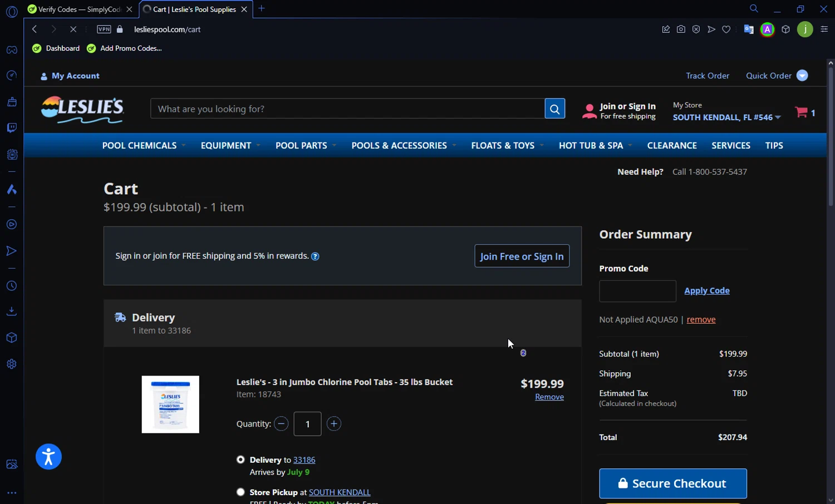This screenshot has width=835, height=504.
Task: Expand the Quick Order dropdown arrow
Action: pos(802,76)
